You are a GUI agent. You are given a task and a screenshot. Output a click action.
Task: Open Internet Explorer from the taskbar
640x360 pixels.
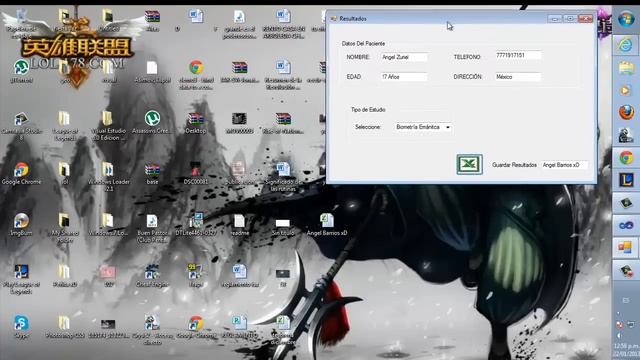point(626,45)
